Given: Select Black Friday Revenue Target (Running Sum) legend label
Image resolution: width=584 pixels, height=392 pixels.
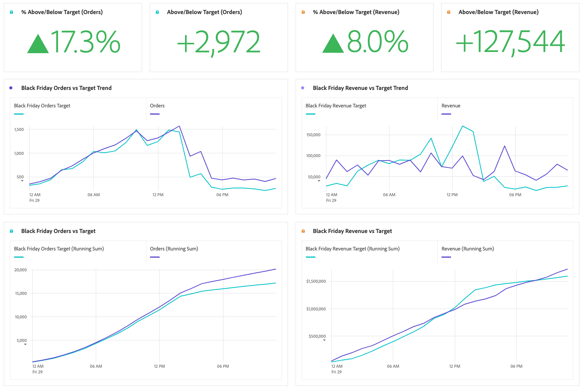Looking at the screenshot, I should [x=353, y=249].
